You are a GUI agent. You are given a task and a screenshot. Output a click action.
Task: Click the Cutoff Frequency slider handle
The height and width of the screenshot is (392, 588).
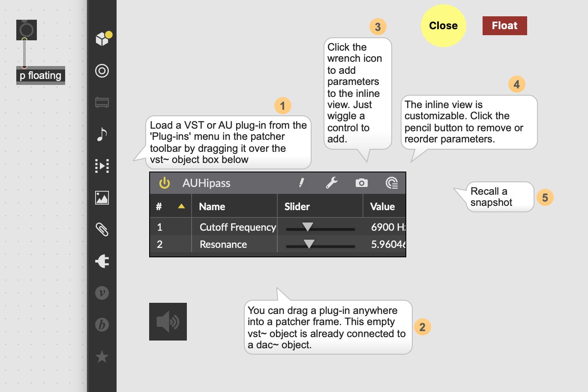(x=308, y=227)
